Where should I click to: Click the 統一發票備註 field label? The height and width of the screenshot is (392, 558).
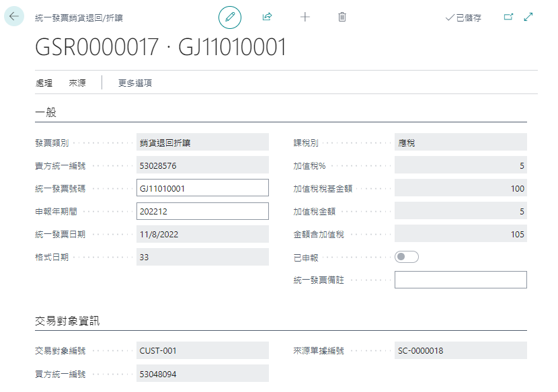tap(319, 280)
